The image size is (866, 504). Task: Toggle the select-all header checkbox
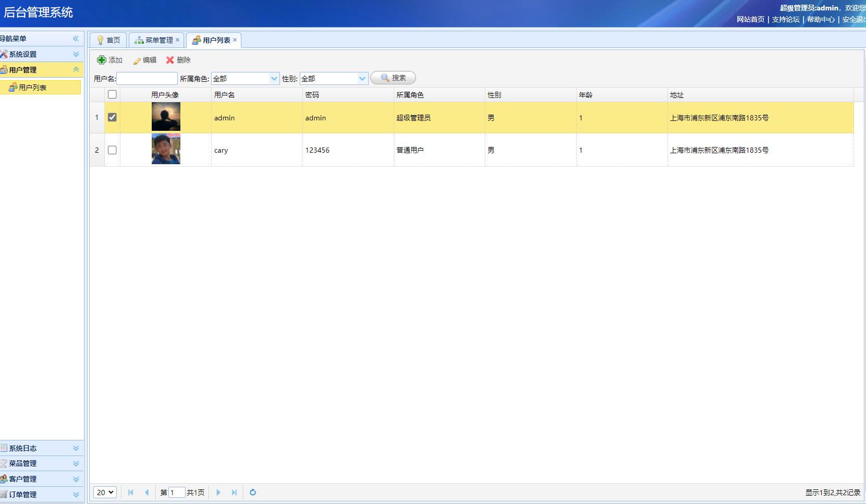point(112,94)
